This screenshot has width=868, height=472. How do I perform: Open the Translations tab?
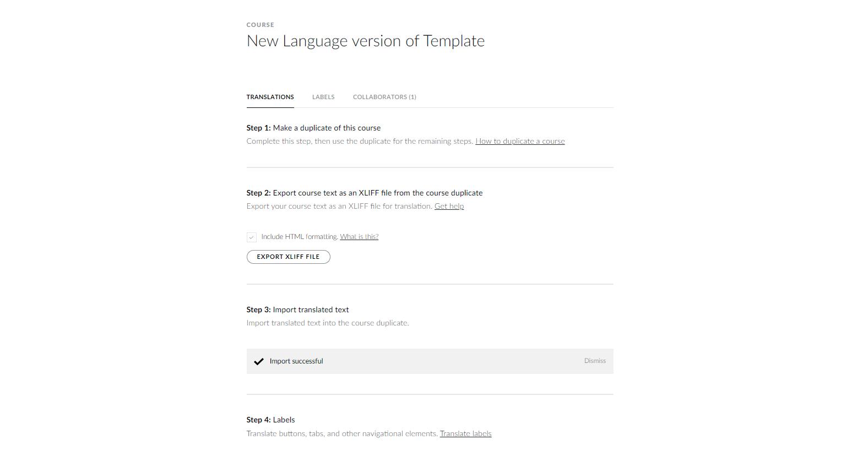click(x=270, y=97)
